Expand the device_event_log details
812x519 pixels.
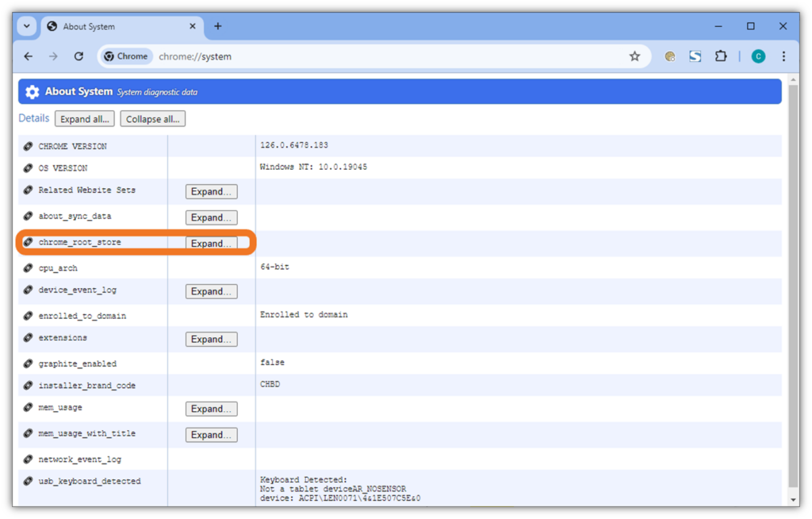coord(211,291)
